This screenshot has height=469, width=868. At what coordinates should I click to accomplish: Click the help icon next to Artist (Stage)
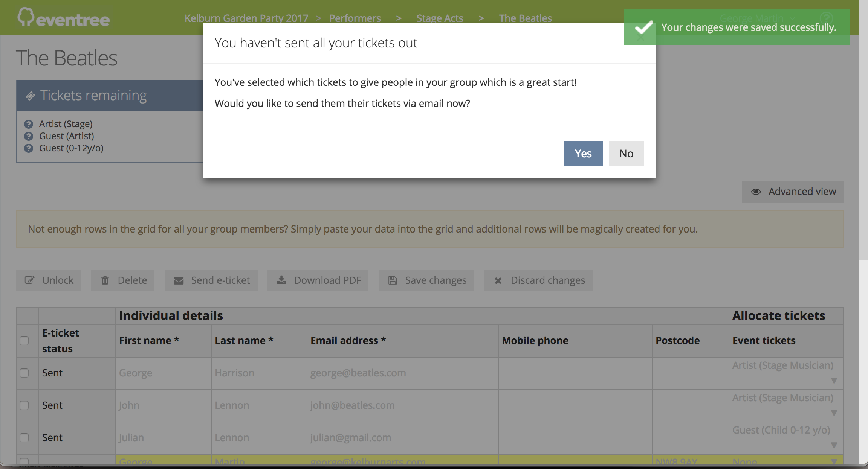[x=29, y=124]
